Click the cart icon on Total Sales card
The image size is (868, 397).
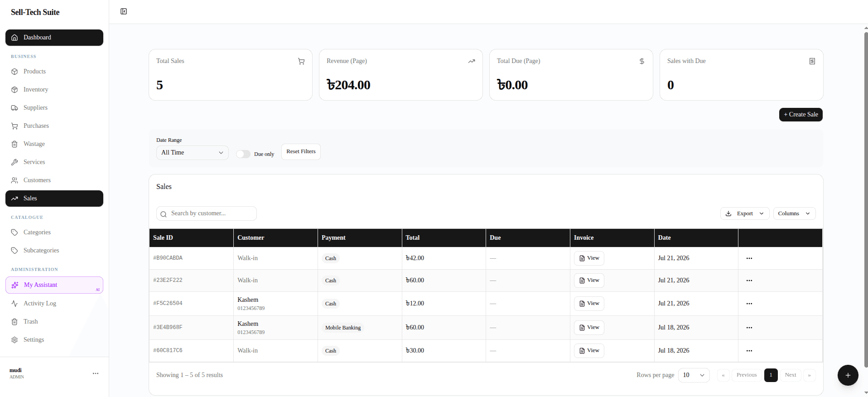[x=301, y=61]
